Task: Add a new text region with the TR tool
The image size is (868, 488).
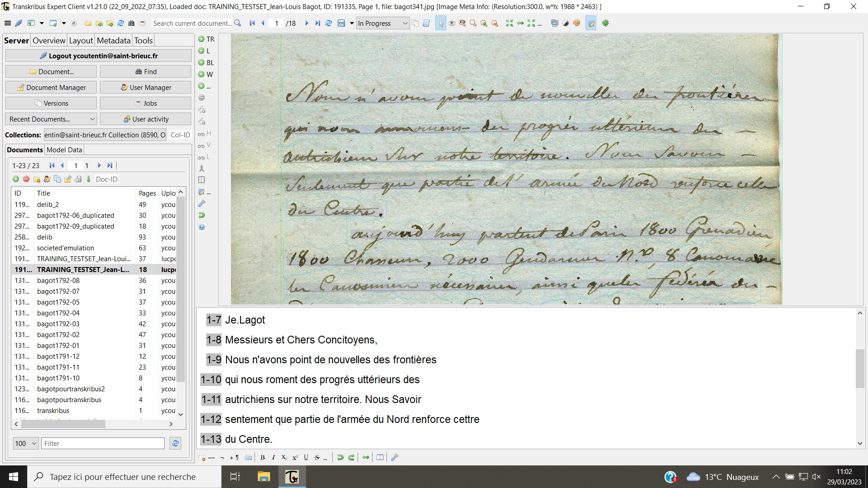Action: pyautogui.click(x=207, y=39)
